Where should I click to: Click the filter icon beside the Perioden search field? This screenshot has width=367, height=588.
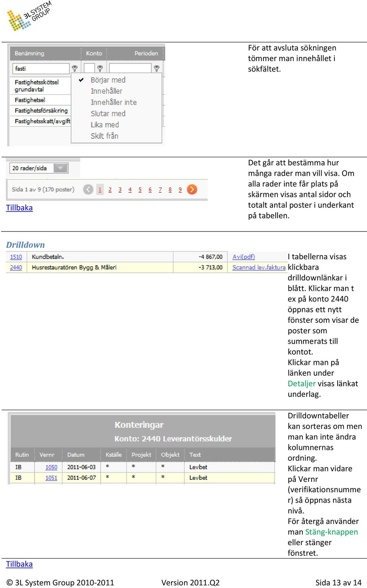point(156,68)
